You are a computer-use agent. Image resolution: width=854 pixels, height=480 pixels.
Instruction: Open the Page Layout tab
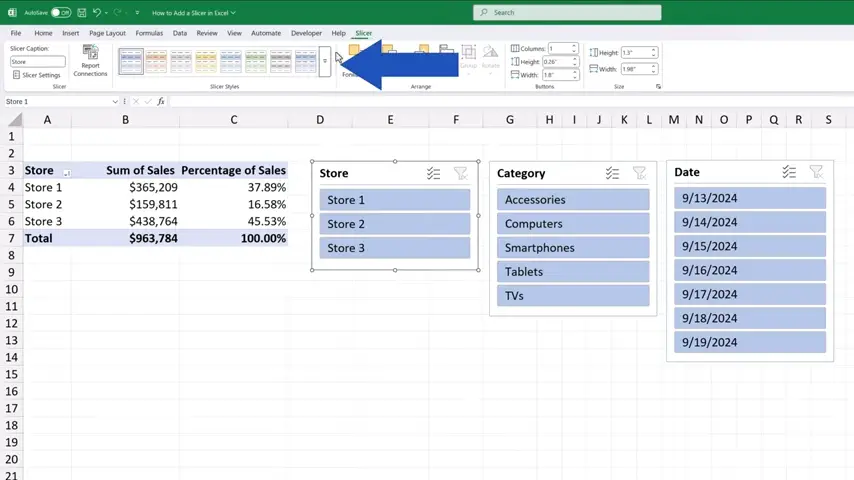[108, 33]
